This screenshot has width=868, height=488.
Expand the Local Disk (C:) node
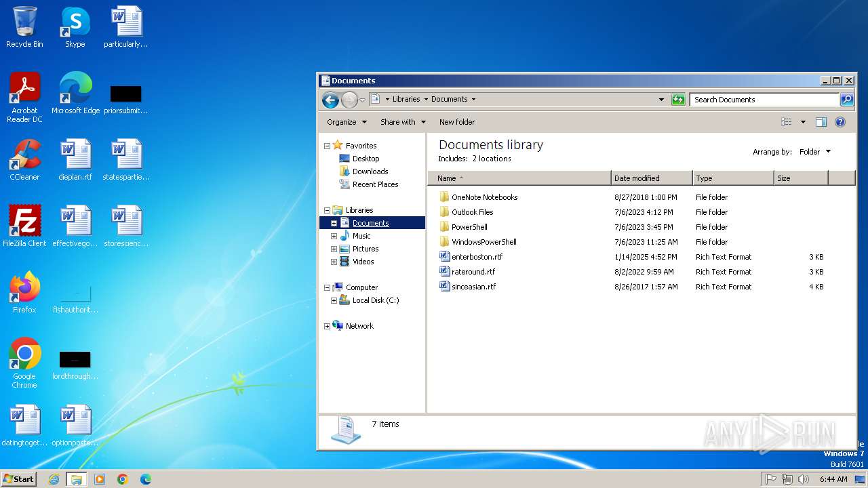(x=334, y=300)
